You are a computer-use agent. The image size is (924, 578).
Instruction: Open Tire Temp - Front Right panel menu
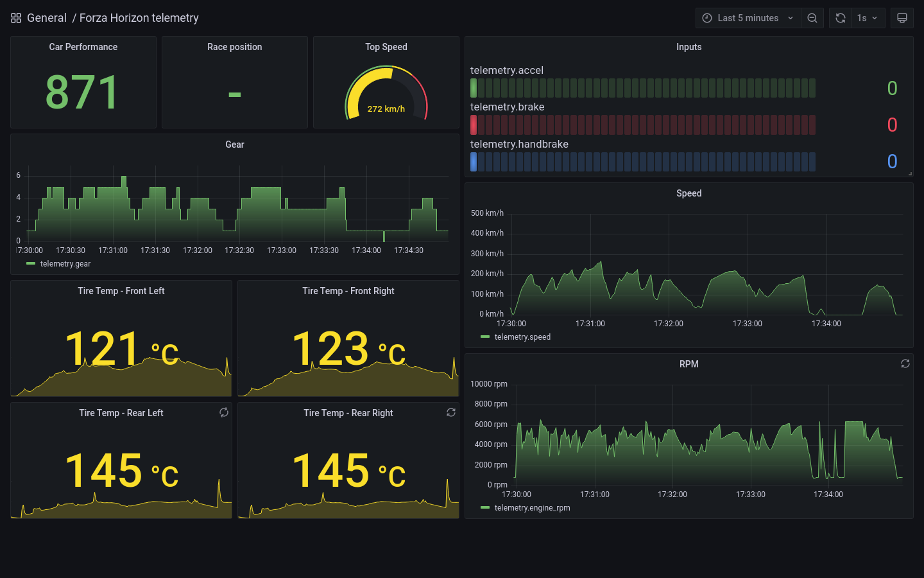(x=348, y=291)
